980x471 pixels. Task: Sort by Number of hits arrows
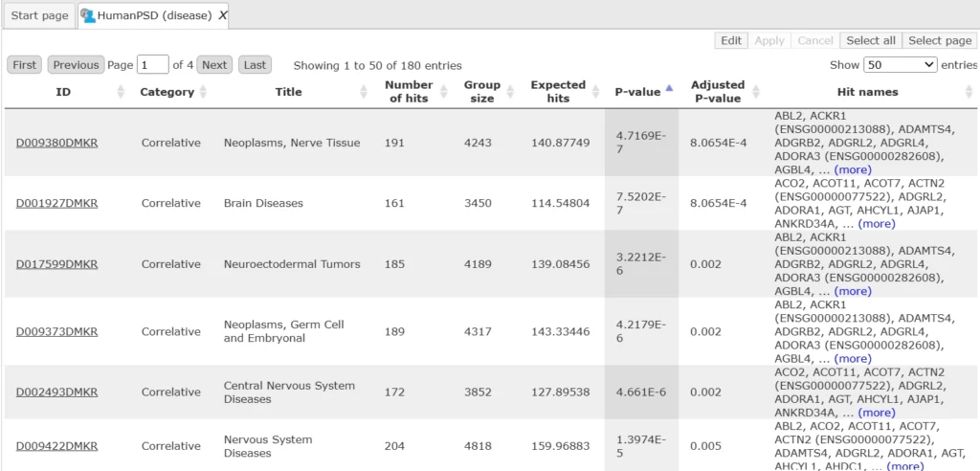pos(442,92)
